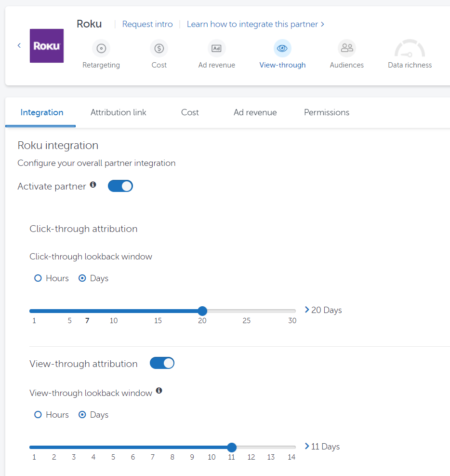Click the Ad revenue icon
The width and height of the screenshot is (450, 476).
(x=216, y=48)
